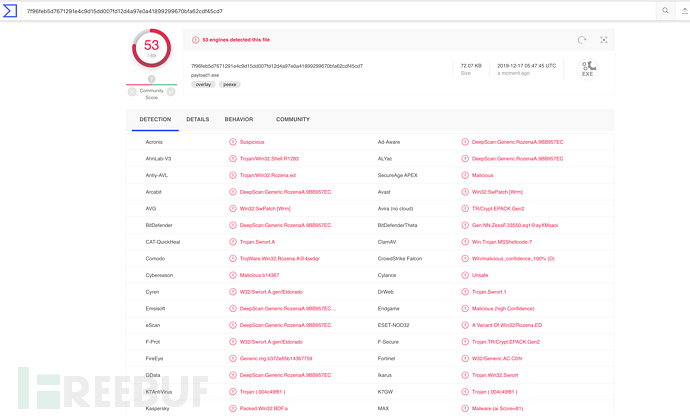Click AVG Win32:SwPatch result
690x416 pixels.
pyautogui.click(x=265, y=209)
